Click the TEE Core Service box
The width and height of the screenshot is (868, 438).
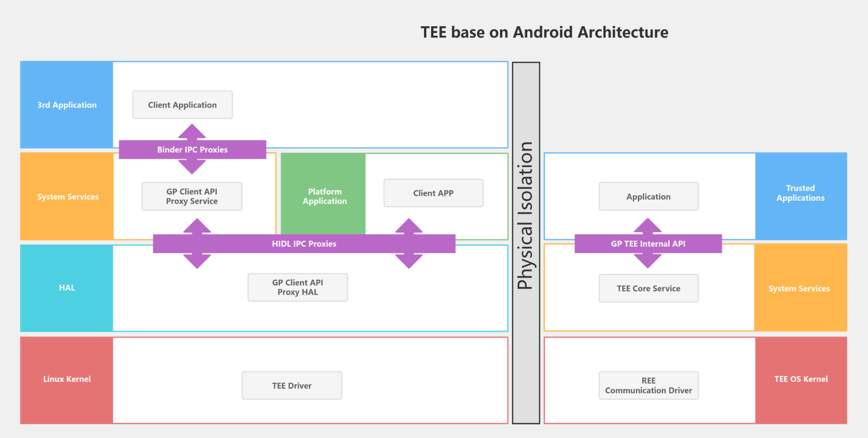click(648, 288)
